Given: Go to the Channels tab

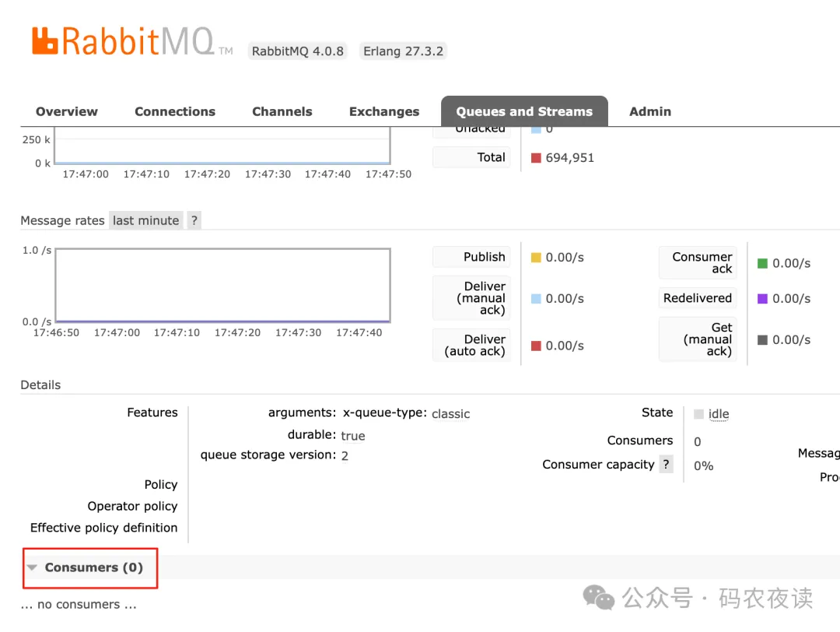Looking at the screenshot, I should pos(282,111).
